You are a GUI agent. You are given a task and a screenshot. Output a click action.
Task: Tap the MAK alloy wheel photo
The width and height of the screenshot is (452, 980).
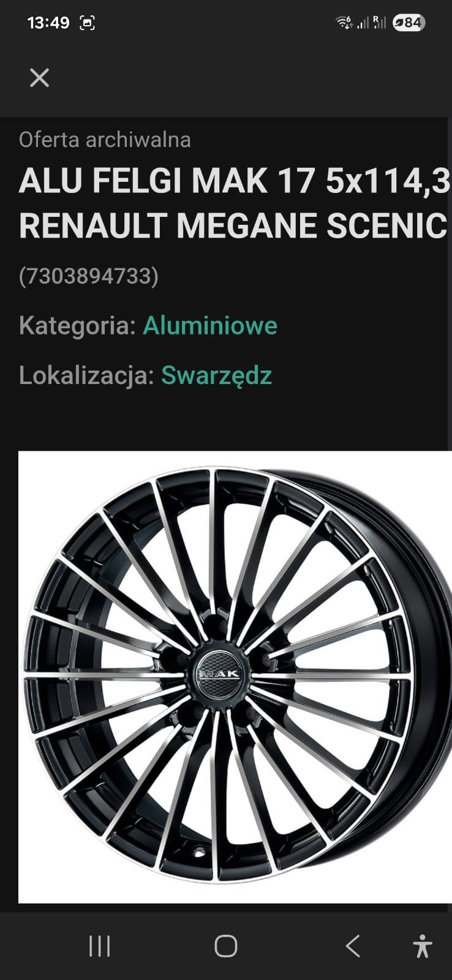[x=235, y=677]
